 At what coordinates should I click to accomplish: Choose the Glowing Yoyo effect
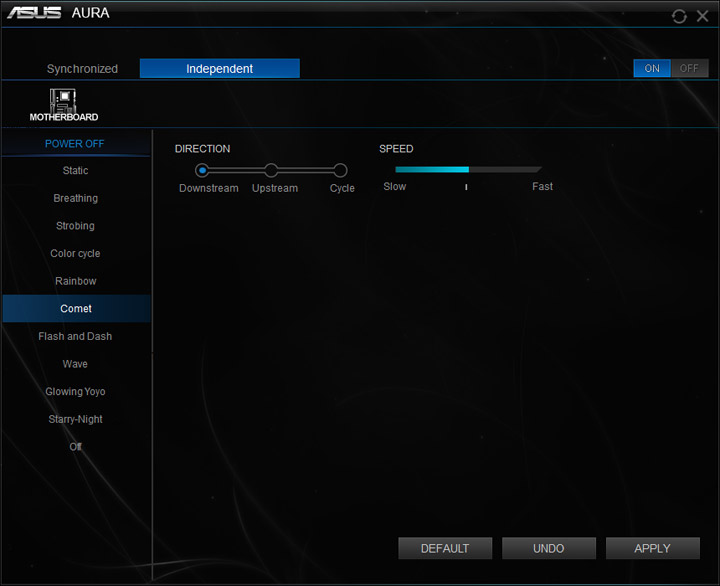[75, 391]
